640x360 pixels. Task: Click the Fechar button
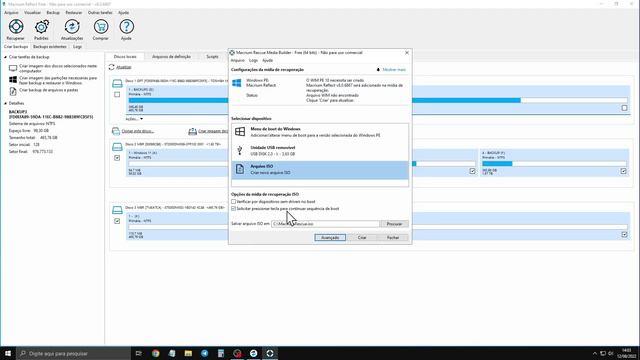tap(393, 238)
